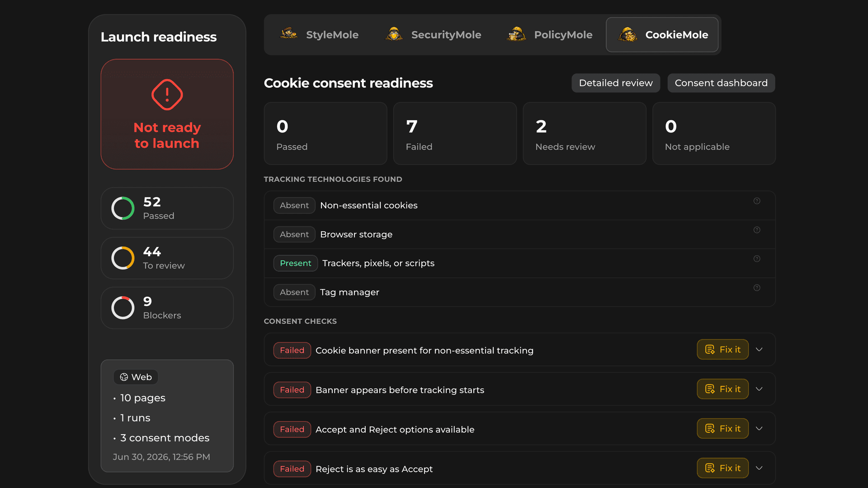Open the Detailed review button
Image resolution: width=868 pixels, height=488 pixels.
(616, 83)
